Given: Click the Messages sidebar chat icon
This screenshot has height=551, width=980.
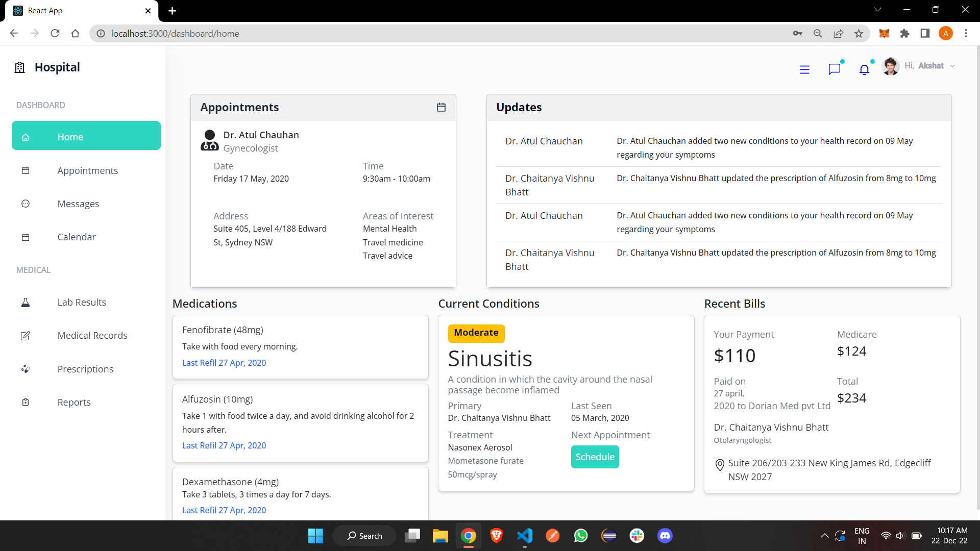Looking at the screenshot, I should (26, 204).
